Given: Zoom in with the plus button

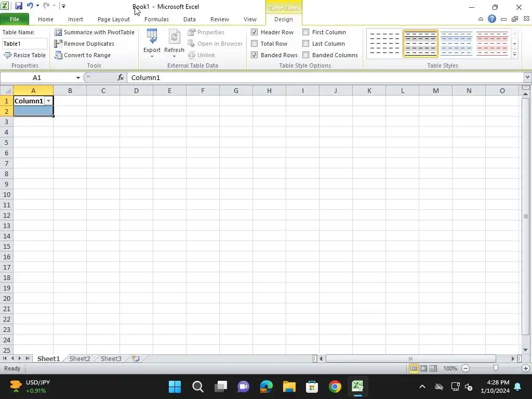Looking at the screenshot, I should click(526, 368).
